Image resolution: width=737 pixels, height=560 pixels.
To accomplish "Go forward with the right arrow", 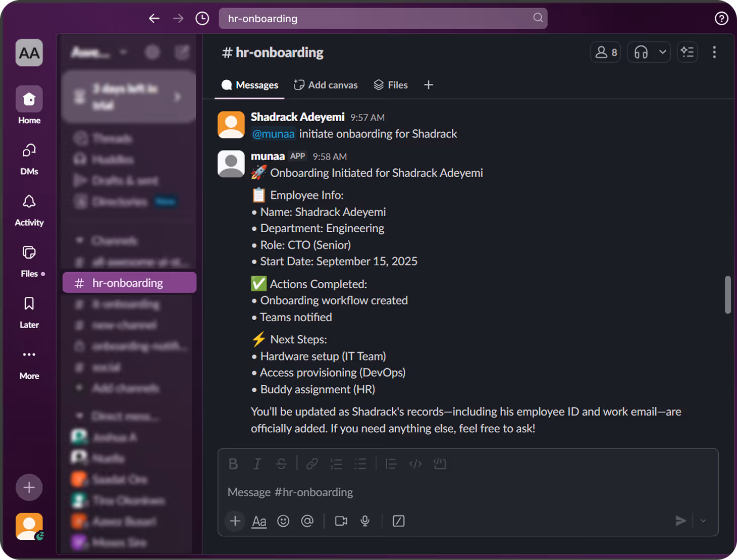I will (178, 19).
